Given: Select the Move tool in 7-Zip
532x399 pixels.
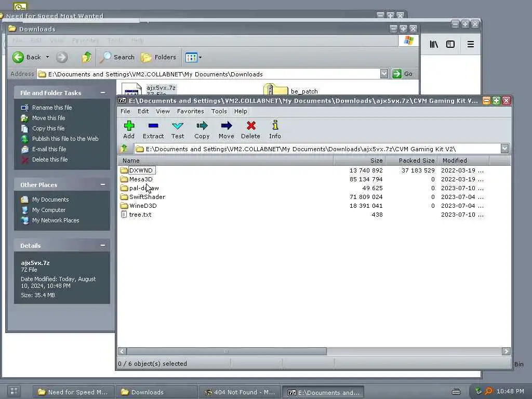Looking at the screenshot, I should coord(227,130).
